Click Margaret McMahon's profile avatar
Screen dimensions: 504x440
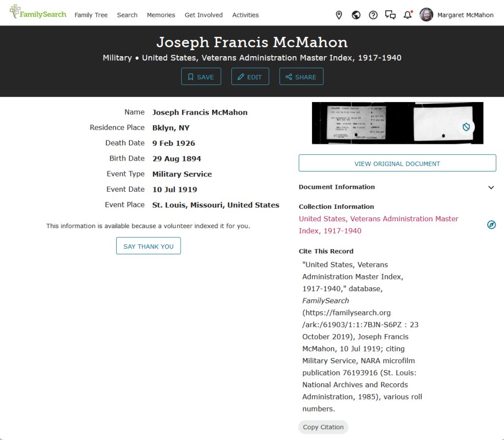tap(426, 15)
